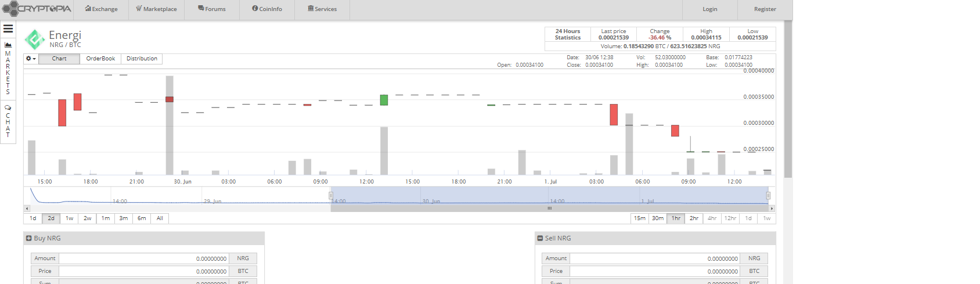
Task: Open chart settings gear dropdown
Action: 31,59
